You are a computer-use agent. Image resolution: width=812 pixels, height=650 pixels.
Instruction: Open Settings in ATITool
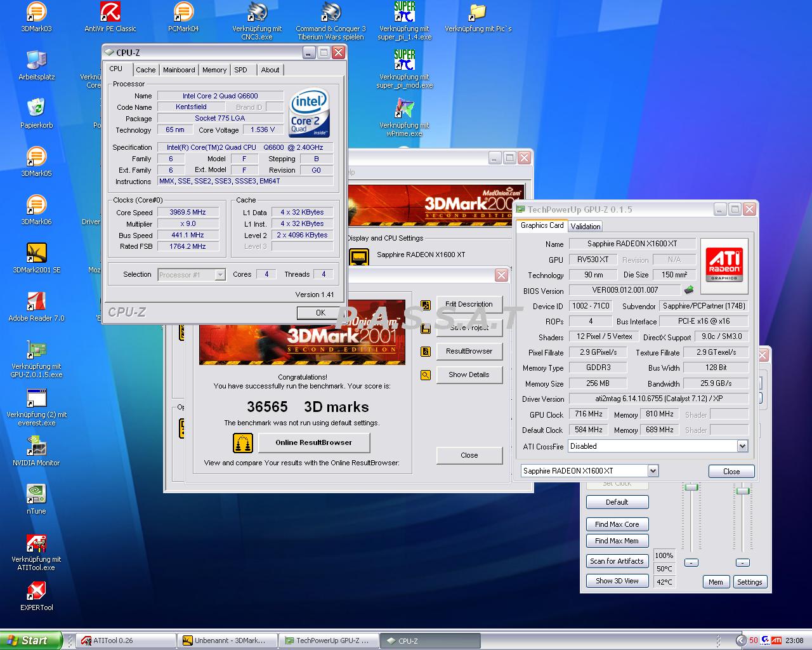749,582
